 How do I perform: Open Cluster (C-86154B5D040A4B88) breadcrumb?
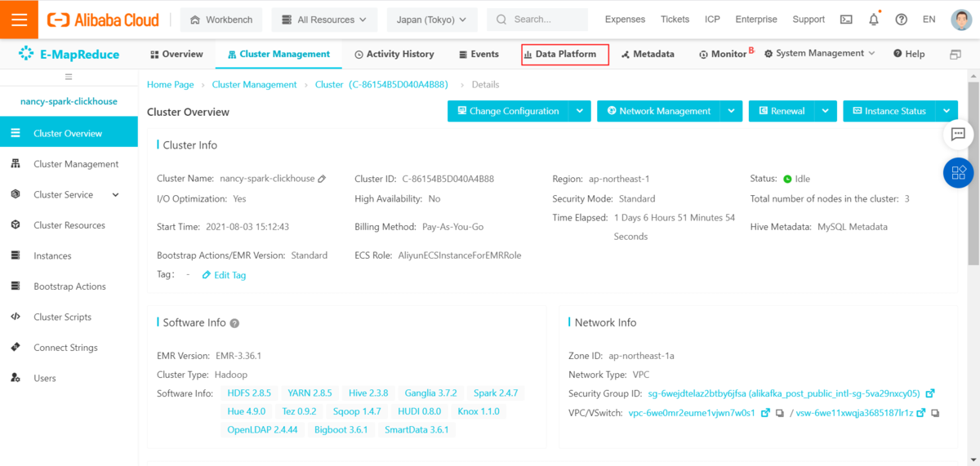381,85
